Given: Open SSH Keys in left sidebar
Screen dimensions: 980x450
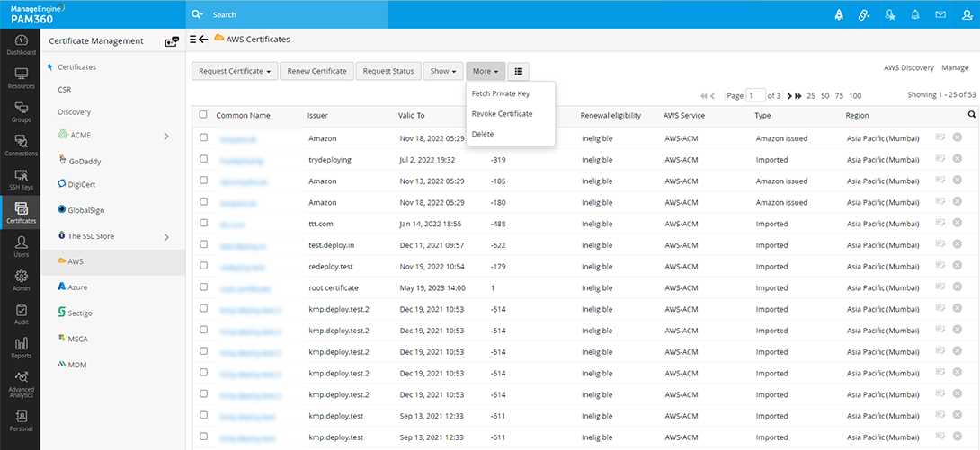Looking at the screenshot, I should coord(20,180).
